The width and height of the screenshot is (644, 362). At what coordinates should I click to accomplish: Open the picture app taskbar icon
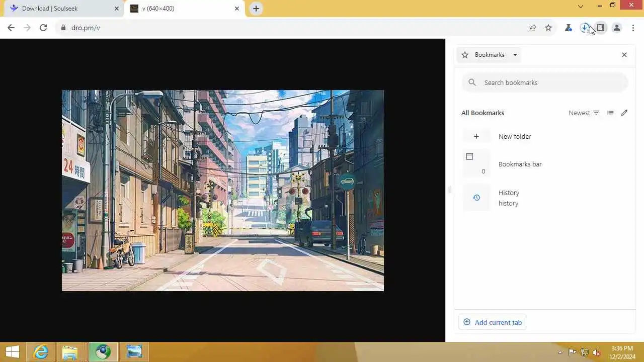pos(134,351)
